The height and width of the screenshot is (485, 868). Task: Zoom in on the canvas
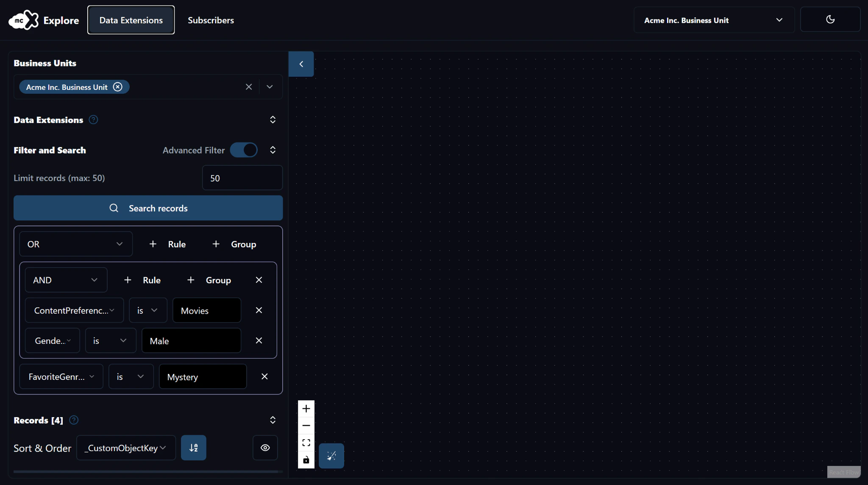(306, 409)
